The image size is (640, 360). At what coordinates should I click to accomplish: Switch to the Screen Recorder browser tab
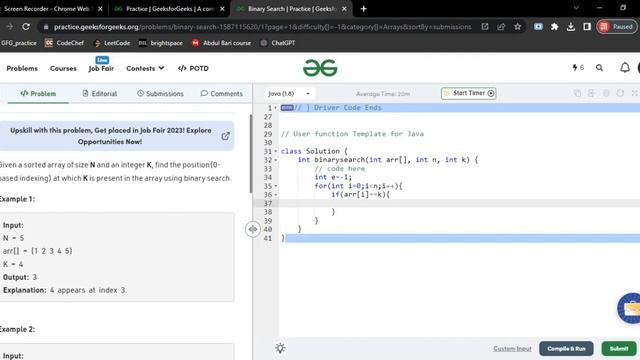click(x=51, y=9)
